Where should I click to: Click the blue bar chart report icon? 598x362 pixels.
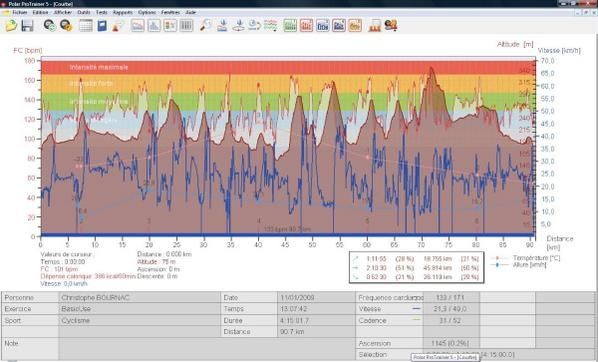[323, 26]
